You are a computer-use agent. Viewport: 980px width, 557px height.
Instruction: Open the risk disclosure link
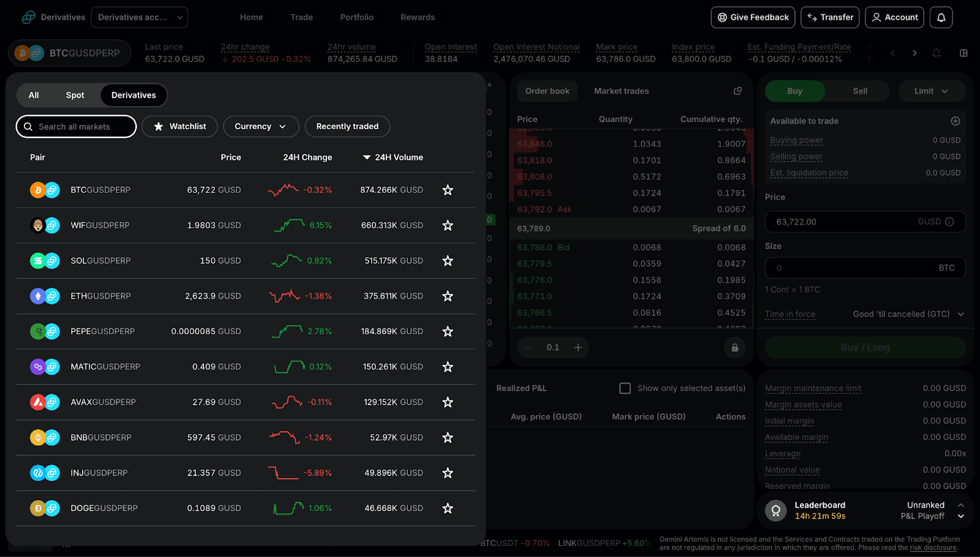coord(933,547)
